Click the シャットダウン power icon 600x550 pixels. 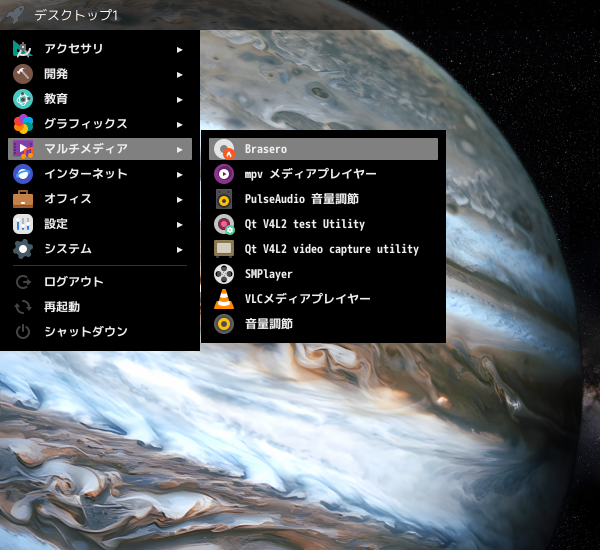pos(23,332)
